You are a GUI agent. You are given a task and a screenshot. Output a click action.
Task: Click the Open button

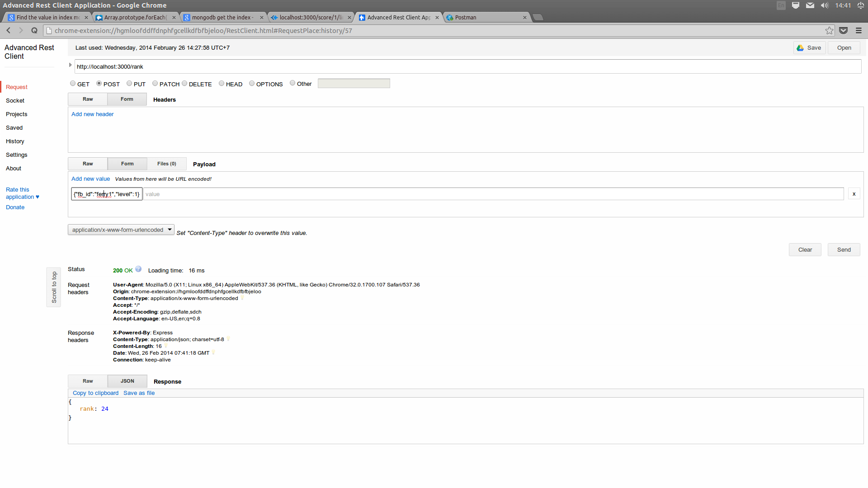click(x=844, y=48)
